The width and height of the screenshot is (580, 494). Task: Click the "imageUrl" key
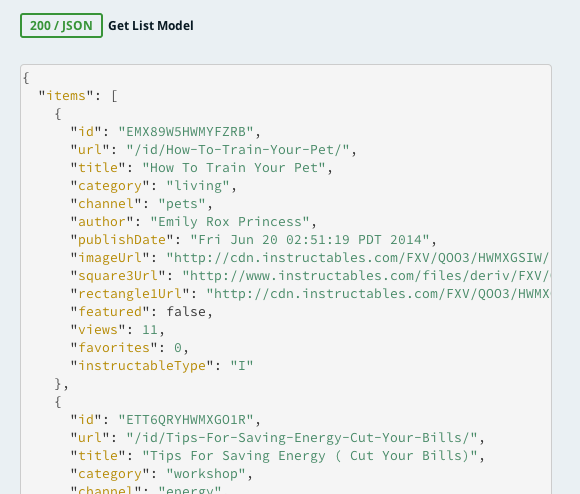tap(110, 258)
